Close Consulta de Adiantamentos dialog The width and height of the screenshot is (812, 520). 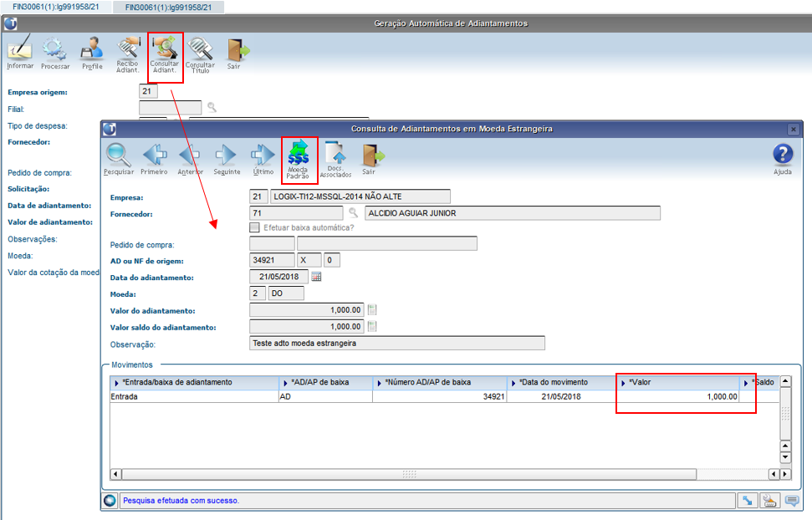tap(794, 129)
